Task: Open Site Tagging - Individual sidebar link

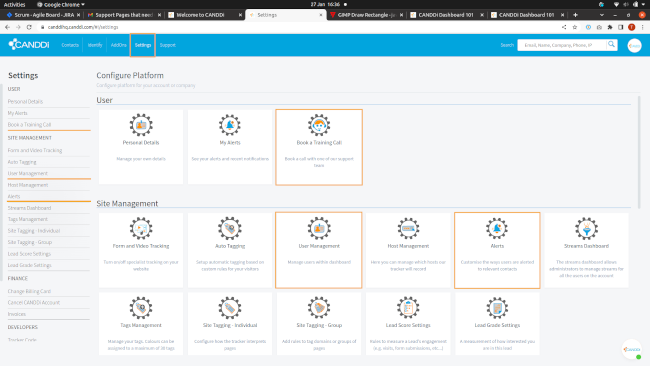Action: [x=34, y=231]
